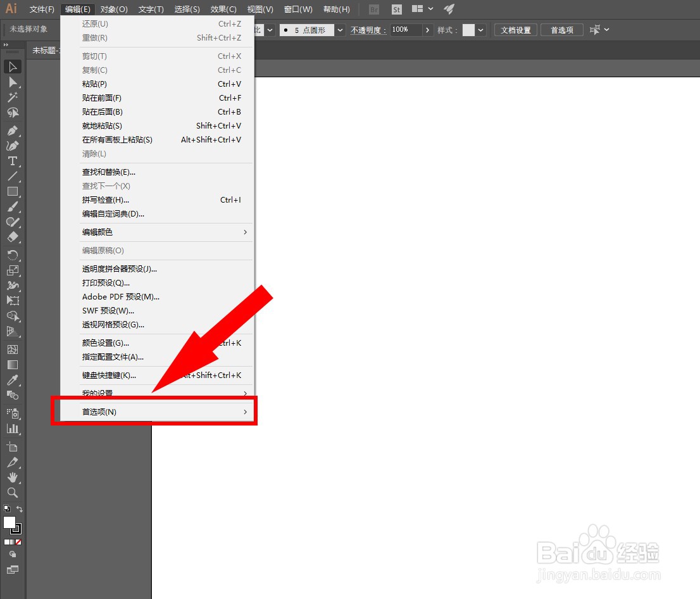Open the 窗口(W) menu
The image size is (700, 599).
[298, 9]
